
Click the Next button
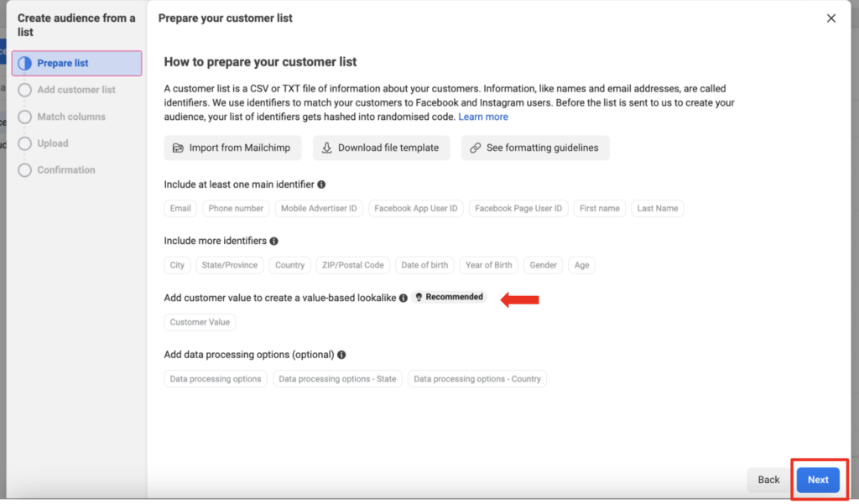tap(818, 480)
